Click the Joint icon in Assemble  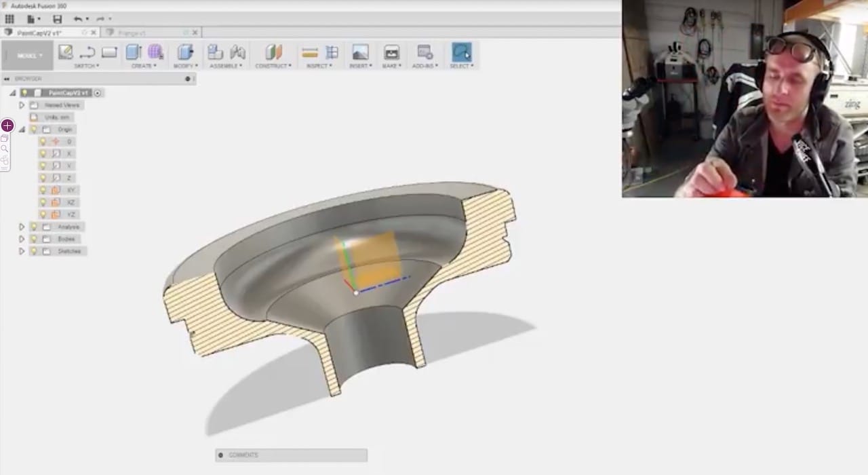[237, 52]
